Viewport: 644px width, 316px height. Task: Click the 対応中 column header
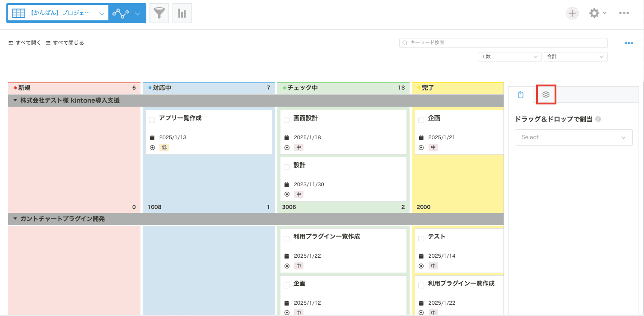click(x=209, y=88)
